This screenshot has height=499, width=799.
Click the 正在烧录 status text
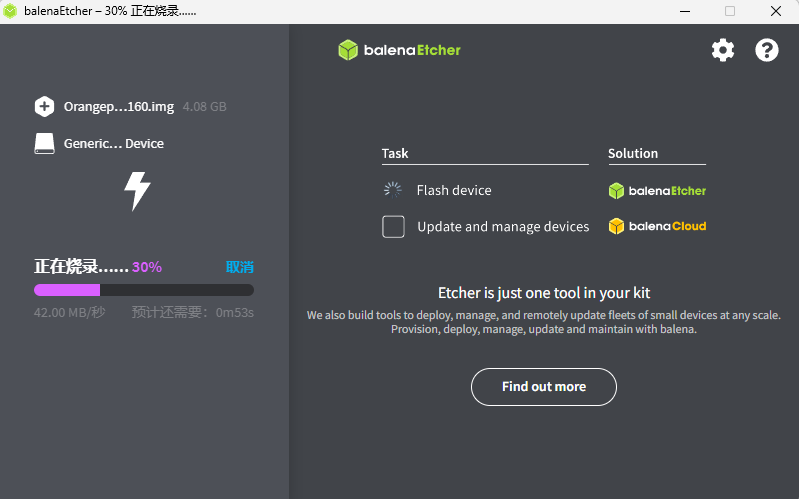coord(81,267)
